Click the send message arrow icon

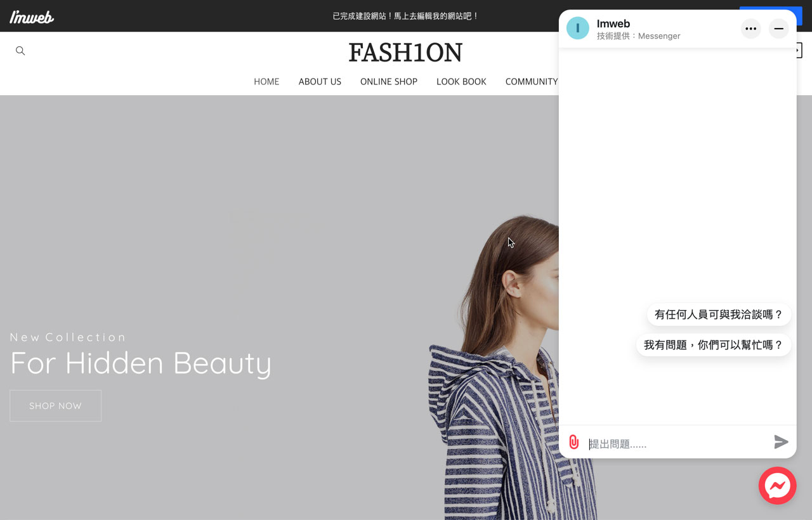[781, 442]
